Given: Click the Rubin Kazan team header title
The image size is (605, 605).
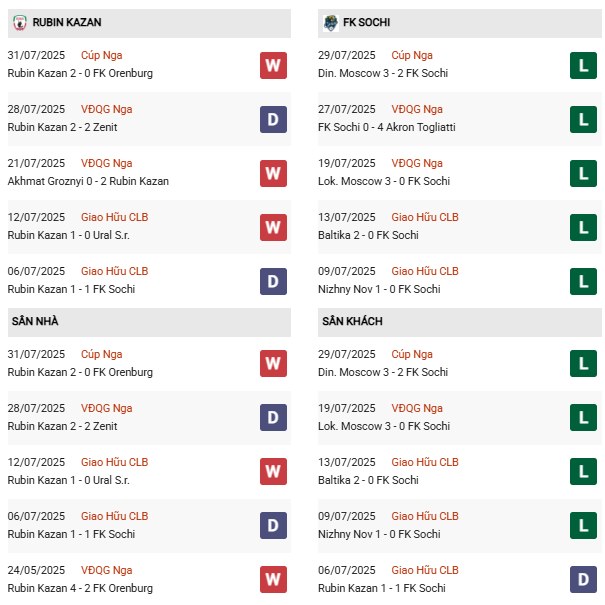Looking at the screenshot, I should [x=67, y=22].
